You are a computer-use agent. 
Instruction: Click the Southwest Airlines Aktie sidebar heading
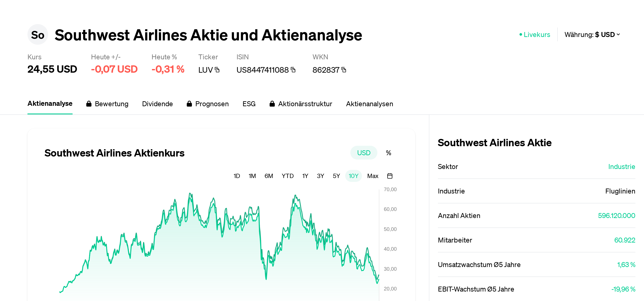(x=495, y=143)
